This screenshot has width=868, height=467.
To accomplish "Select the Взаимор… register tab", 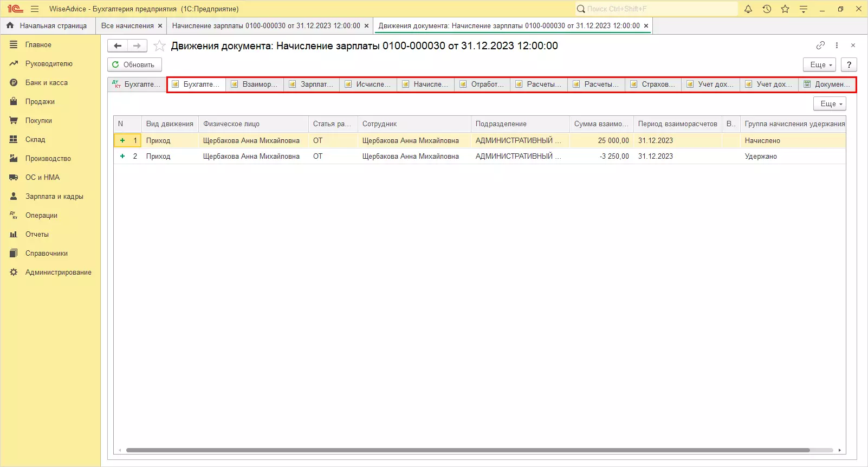I will [254, 85].
